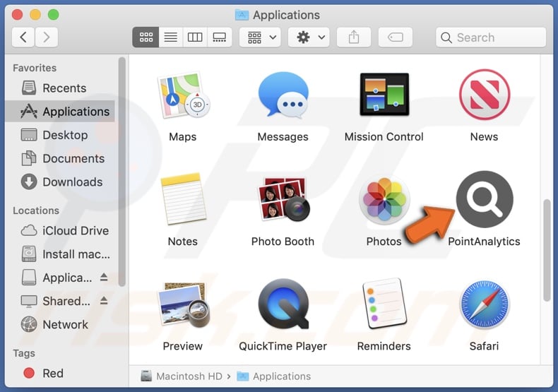Select Applications in the sidebar
The image size is (558, 392).
tap(60, 112)
